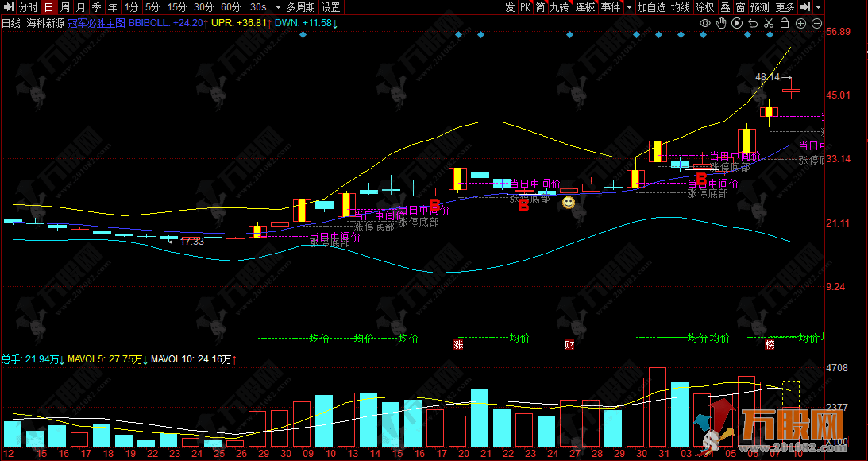Screen dimensions: 868x461
Task: Toggle the eye visibility icon on chart
Action: (x=704, y=24)
